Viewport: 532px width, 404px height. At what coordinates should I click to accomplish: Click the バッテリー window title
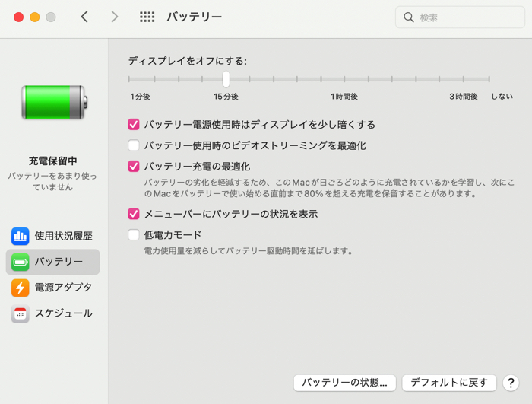click(195, 17)
